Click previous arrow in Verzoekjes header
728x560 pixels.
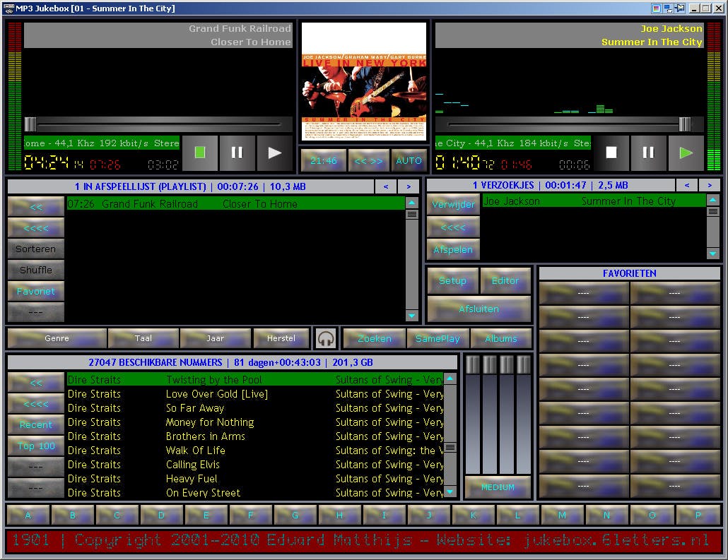coord(687,185)
